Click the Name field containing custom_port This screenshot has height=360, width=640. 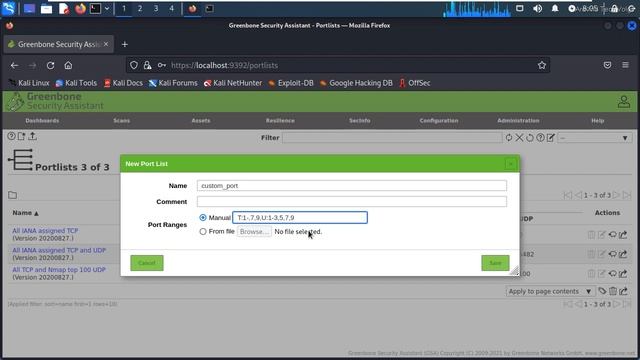pyautogui.click(x=351, y=186)
